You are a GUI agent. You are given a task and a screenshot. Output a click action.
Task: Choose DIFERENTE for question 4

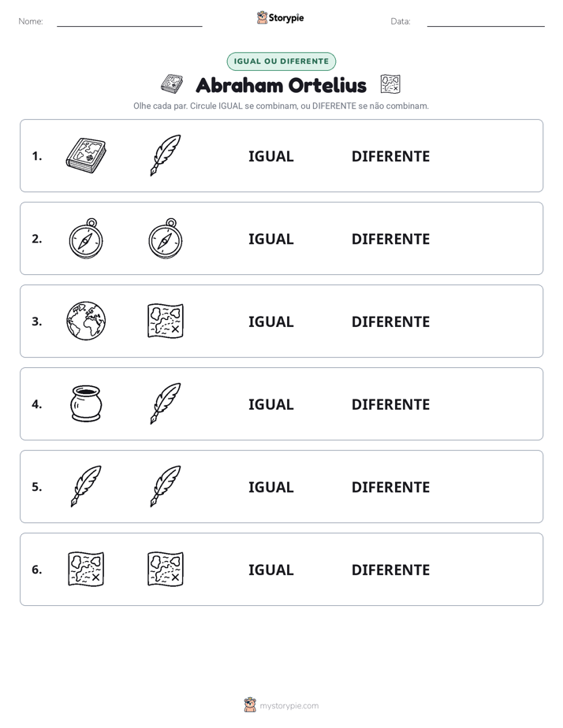tap(390, 404)
